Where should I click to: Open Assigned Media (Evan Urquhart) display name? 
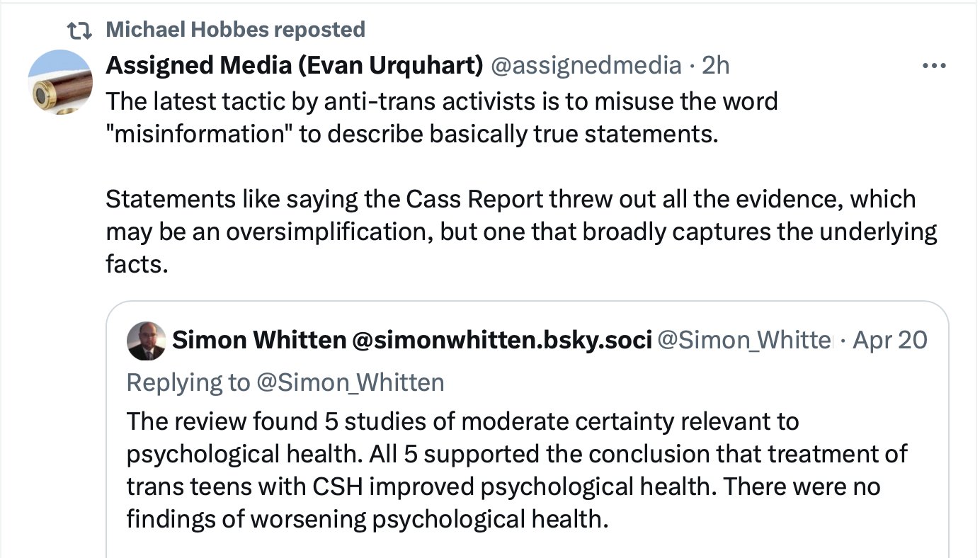pos(294,65)
